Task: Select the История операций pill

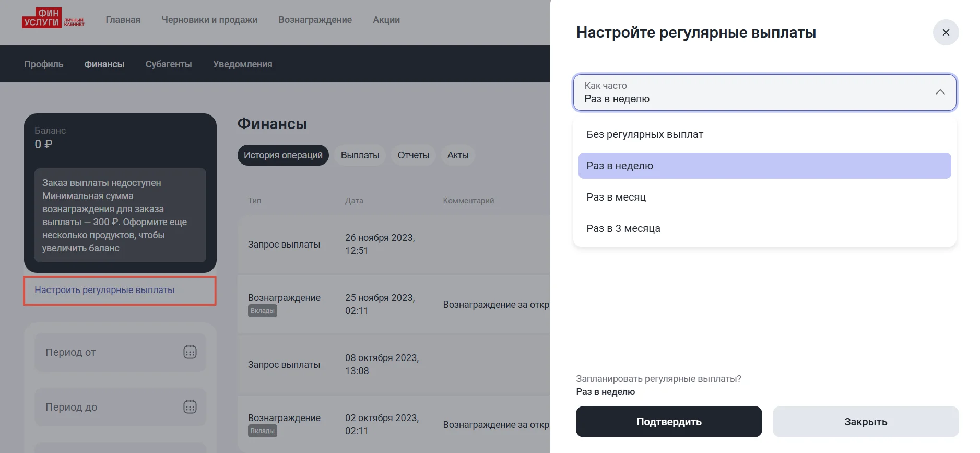Action: (283, 155)
